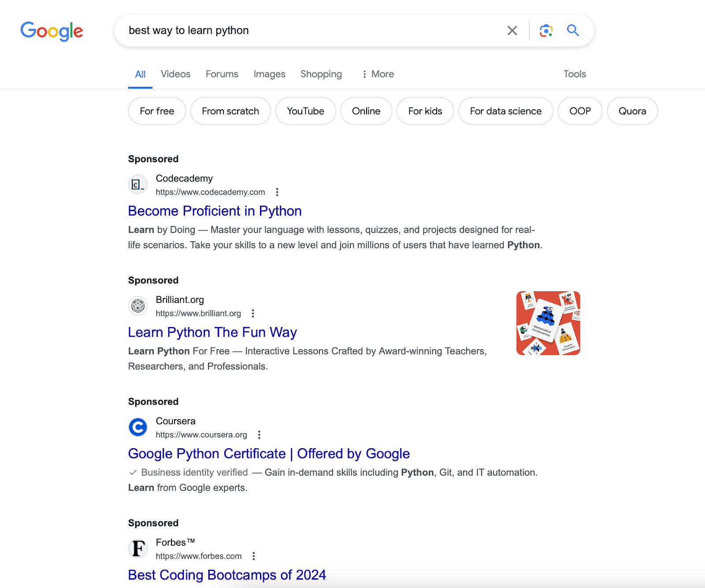Viewport: 705px width, 588px height.
Task: Click the Forbes site name
Action: [175, 543]
